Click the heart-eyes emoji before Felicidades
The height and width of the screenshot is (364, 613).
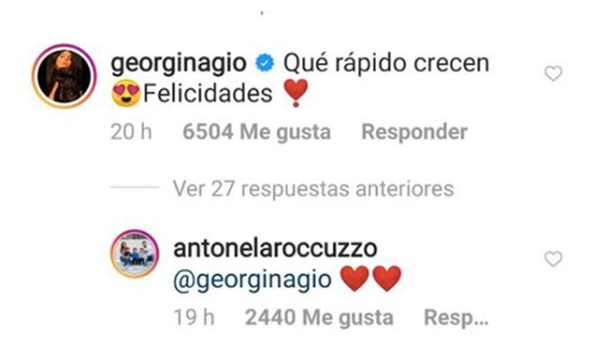tap(126, 93)
